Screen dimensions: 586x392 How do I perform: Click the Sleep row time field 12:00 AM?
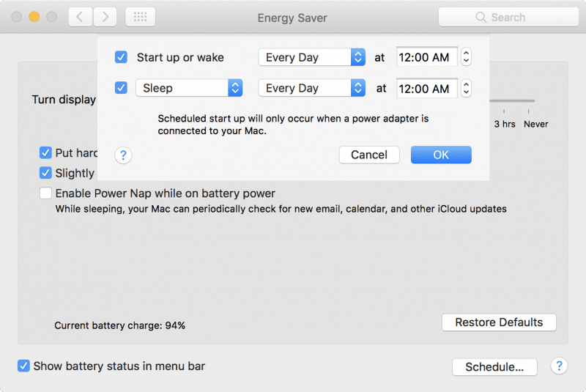427,89
